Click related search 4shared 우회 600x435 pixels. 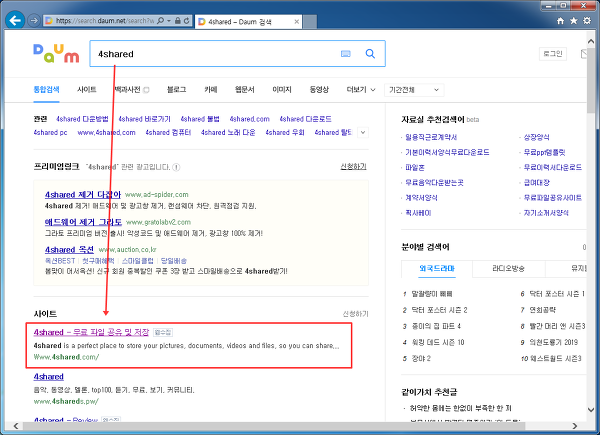point(285,132)
